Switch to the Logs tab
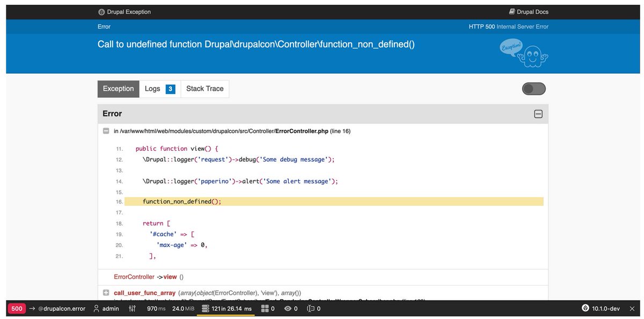 tap(152, 89)
